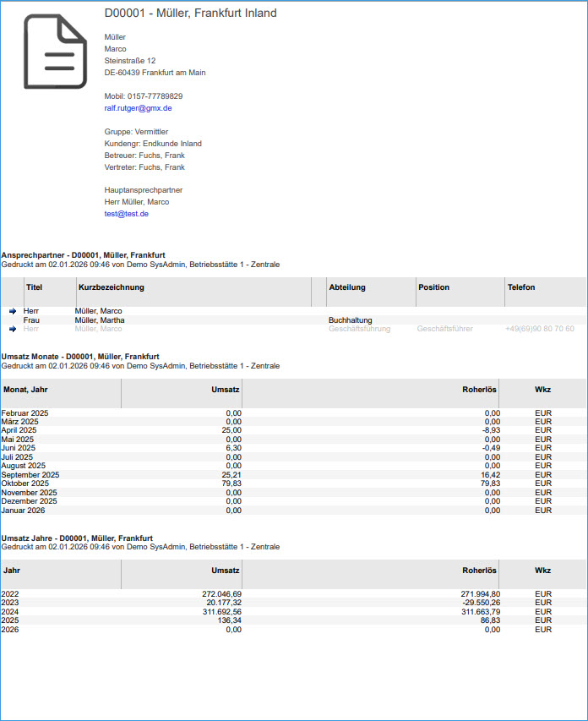Image resolution: width=588 pixels, height=721 pixels.
Task: Click the heading D00001 - Müller, Frankfurt Inland
Action: 190,13
